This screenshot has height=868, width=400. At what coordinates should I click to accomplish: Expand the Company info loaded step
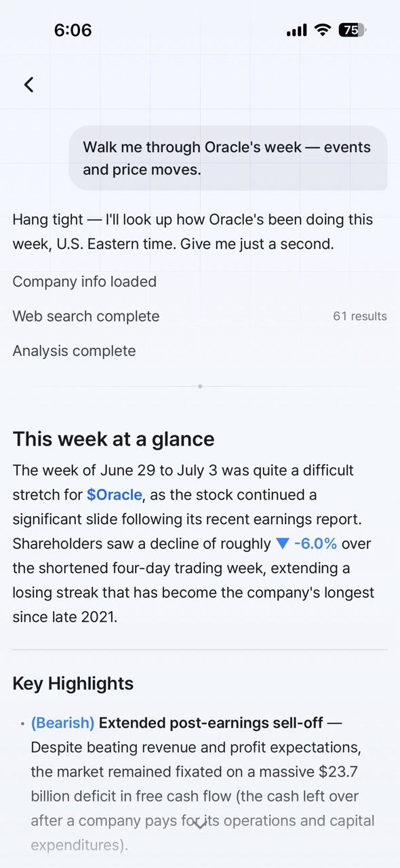(x=85, y=281)
